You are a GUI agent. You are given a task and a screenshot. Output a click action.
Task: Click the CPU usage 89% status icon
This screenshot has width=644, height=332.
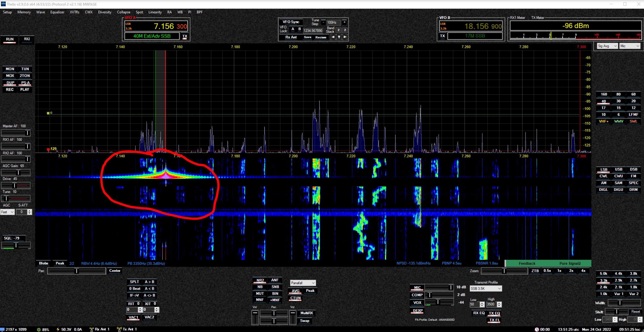[39, 329]
